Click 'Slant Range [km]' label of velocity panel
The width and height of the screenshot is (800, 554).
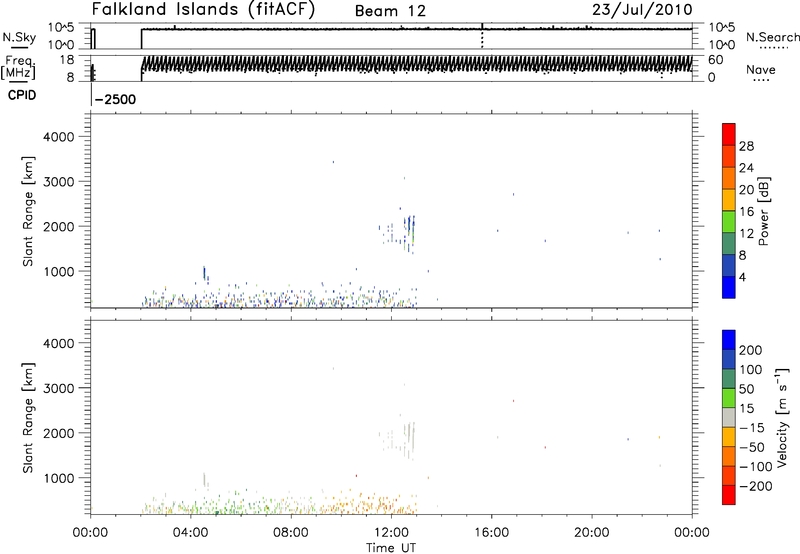click(x=28, y=418)
